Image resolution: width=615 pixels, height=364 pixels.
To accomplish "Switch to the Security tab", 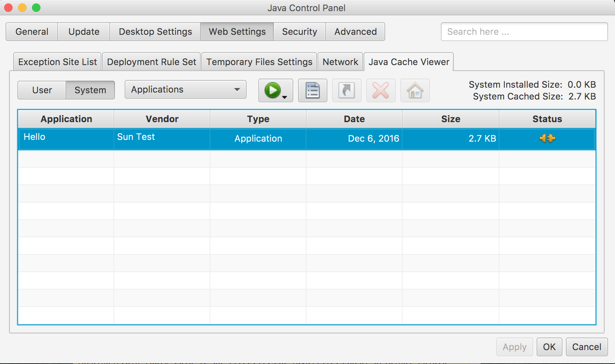I will click(x=299, y=32).
